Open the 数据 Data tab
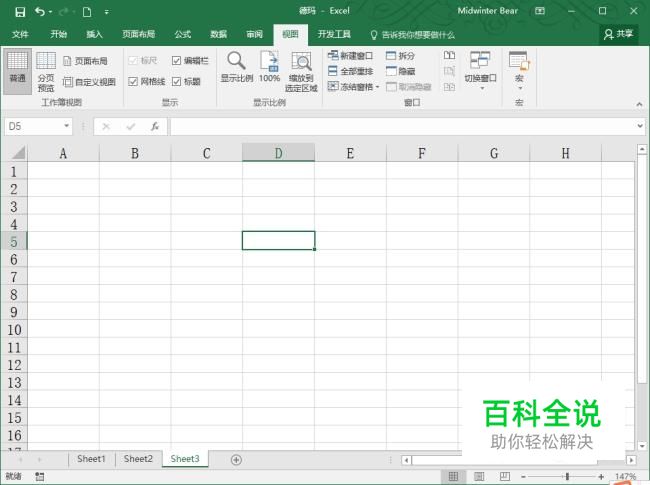This screenshot has height=485, width=650. click(218, 34)
